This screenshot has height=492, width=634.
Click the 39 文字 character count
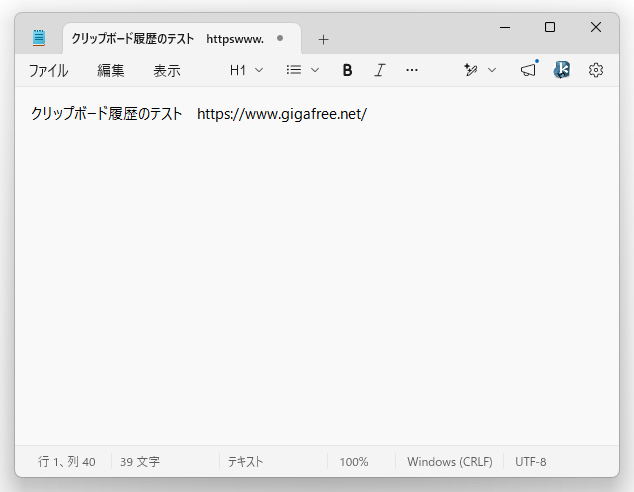(140, 461)
